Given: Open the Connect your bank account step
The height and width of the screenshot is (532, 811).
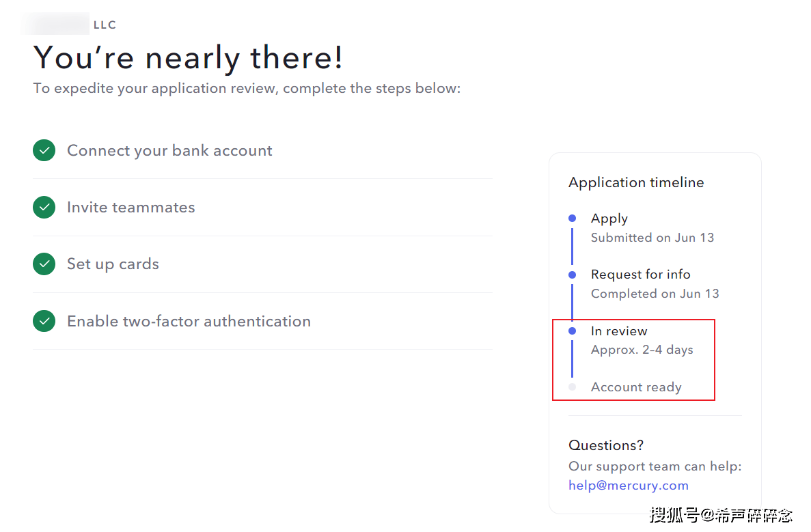Looking at the screenshot, I should coord(169,150).
